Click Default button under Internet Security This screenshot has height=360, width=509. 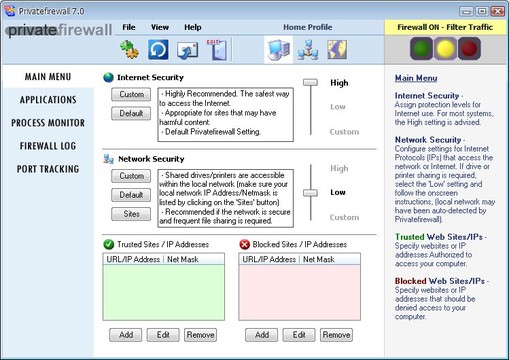click(x=131, y=113)
